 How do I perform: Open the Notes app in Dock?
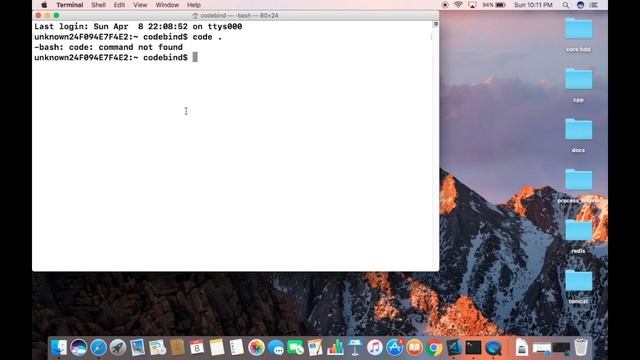pos(217,348)
